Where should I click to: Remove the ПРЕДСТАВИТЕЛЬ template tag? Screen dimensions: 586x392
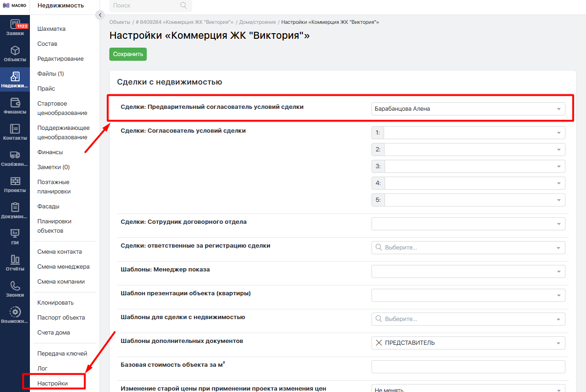click(x=379, y=343)
